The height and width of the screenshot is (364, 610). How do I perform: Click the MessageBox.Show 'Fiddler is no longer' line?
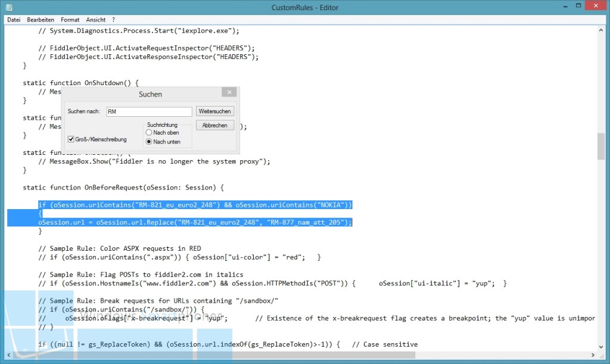[154, 161]
